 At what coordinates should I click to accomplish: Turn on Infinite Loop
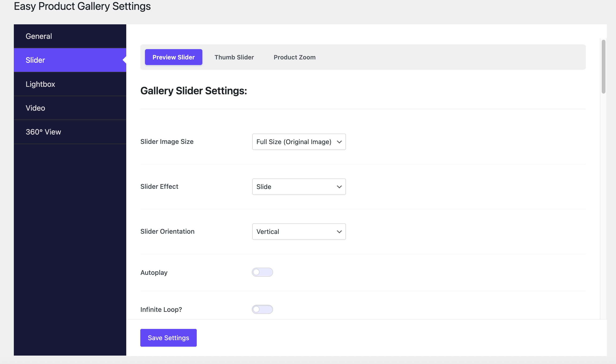click(x=262, y=309)
